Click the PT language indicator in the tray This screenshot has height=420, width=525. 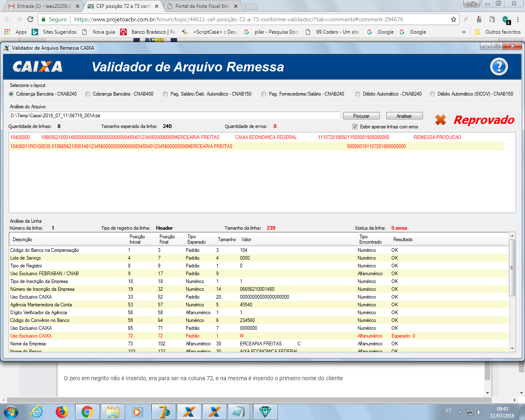tap(449, 411)
